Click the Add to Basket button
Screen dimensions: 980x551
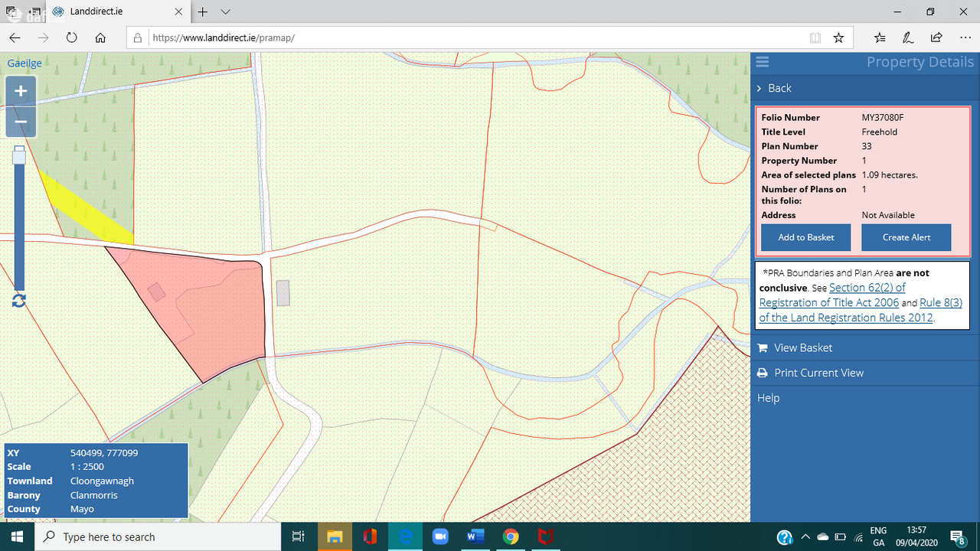point(805,237)
